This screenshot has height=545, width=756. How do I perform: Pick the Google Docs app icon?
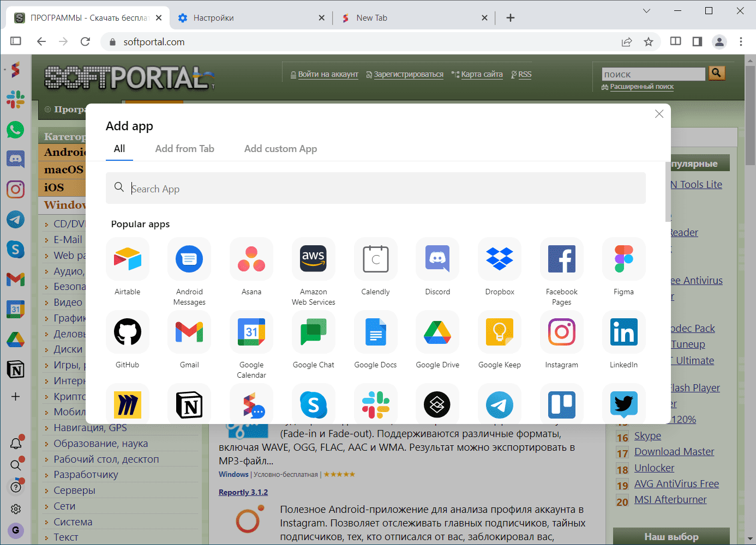click(376, 332)
